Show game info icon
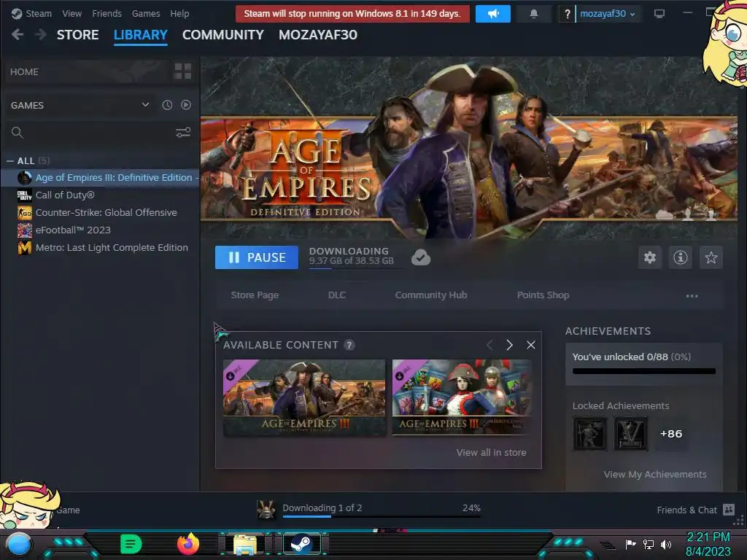Screen dimensions: 747x560 (681, 257)
